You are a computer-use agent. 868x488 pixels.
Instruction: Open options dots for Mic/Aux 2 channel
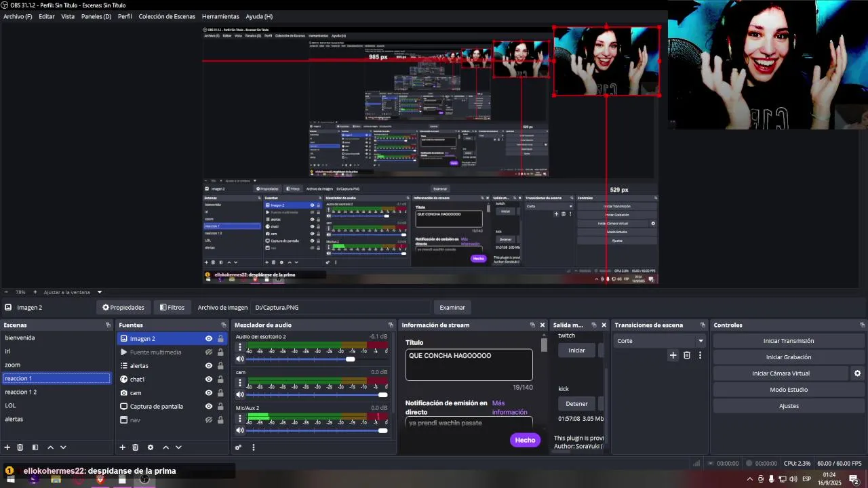[240, 419]
